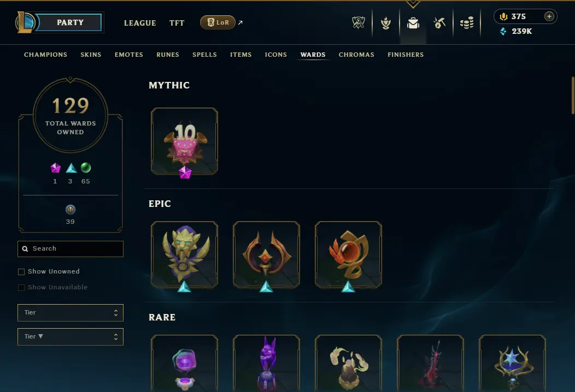Enable the Show Unowned checkbox
Screen dimensions: 575x392
[21, 272]
